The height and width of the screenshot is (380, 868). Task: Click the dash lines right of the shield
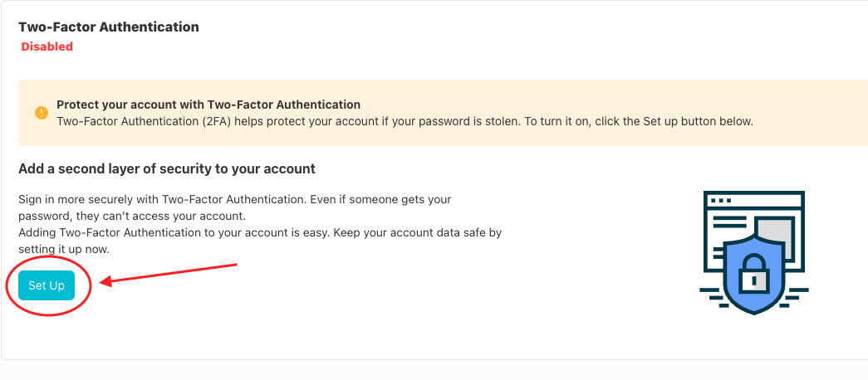point(795,291)
